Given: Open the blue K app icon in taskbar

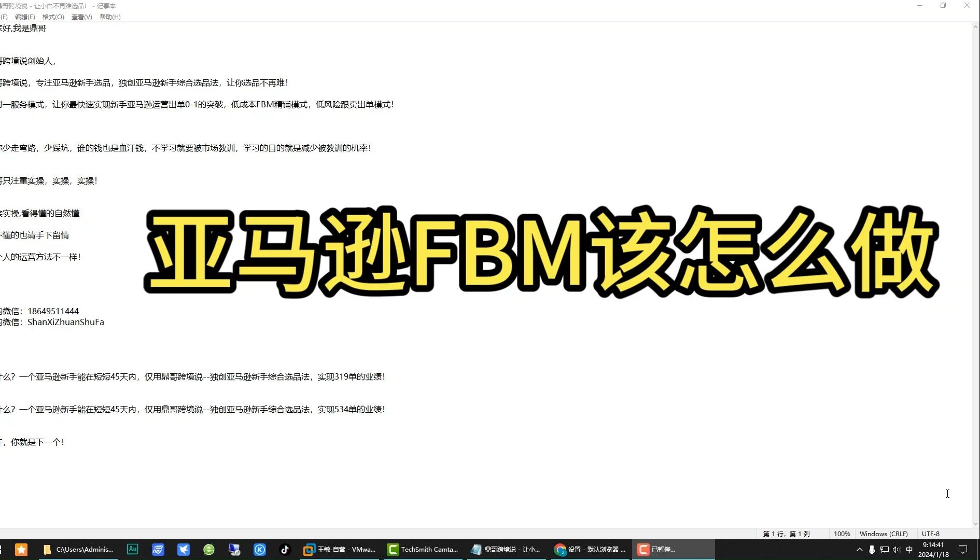Looking at the screenshot, I should pos(260,550).
